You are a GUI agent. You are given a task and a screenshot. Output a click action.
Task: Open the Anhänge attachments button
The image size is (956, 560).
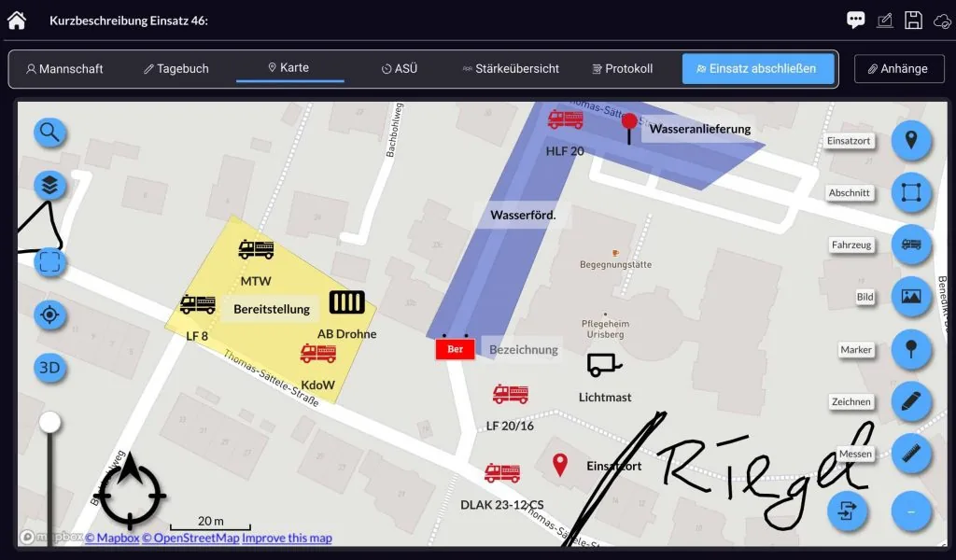[898, 69]
